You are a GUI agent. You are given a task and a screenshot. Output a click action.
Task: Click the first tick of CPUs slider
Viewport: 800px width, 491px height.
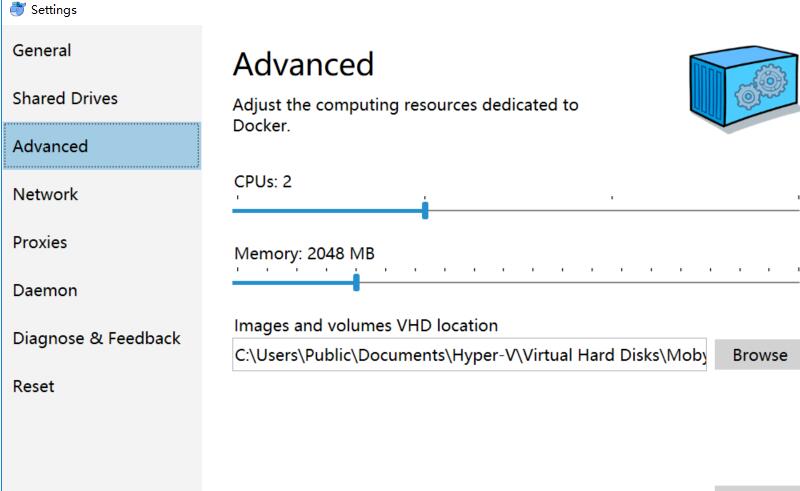coord(238,210)
